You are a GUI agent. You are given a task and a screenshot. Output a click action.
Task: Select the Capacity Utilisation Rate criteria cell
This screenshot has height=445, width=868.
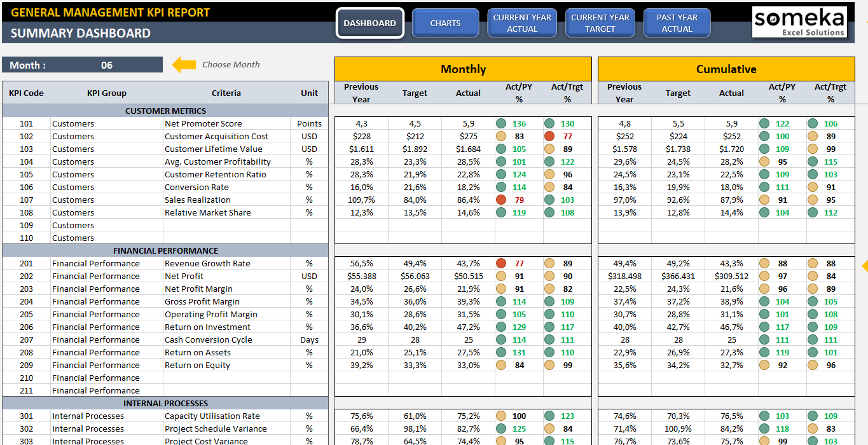(212, 416)
